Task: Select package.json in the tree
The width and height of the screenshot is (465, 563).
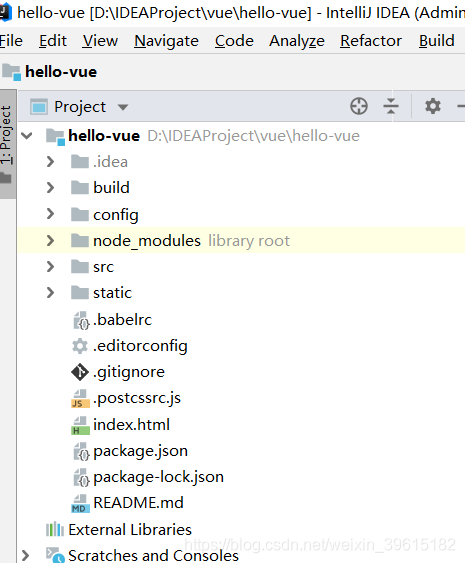Action: (140, 451)
